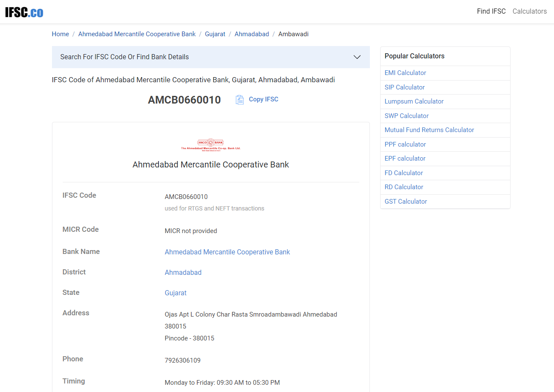Open Gujarat breadcrumb link

(x=215, y=34)
